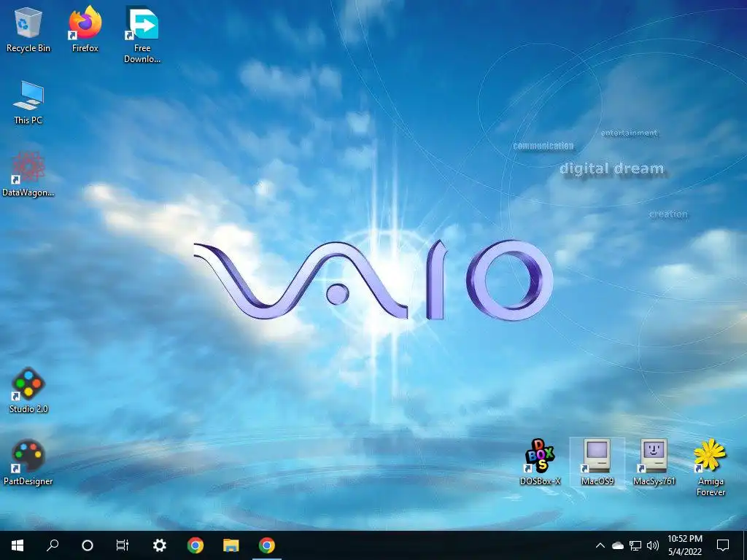This screenshot has width=747, height=560.
Task: Show hidden system tray icons
Action: [600, 545]
